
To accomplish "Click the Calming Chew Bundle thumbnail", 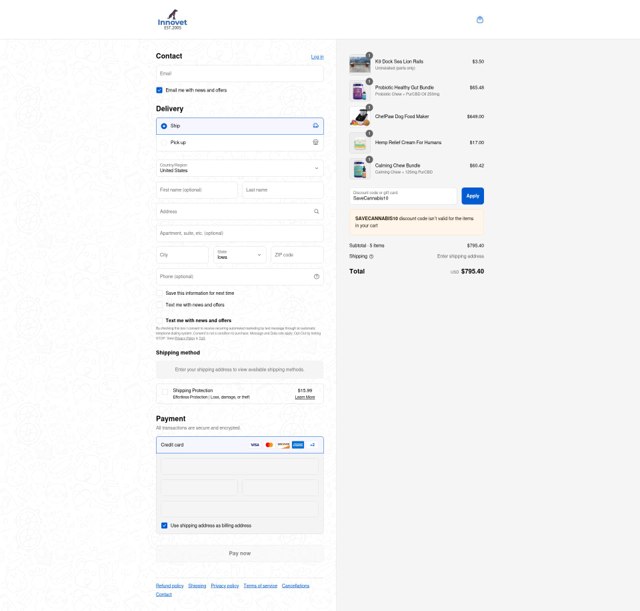I will coord(360,169).
